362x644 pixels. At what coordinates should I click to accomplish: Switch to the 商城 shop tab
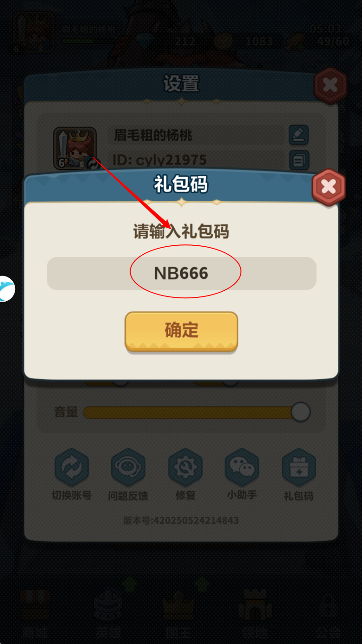click(35, 613)
